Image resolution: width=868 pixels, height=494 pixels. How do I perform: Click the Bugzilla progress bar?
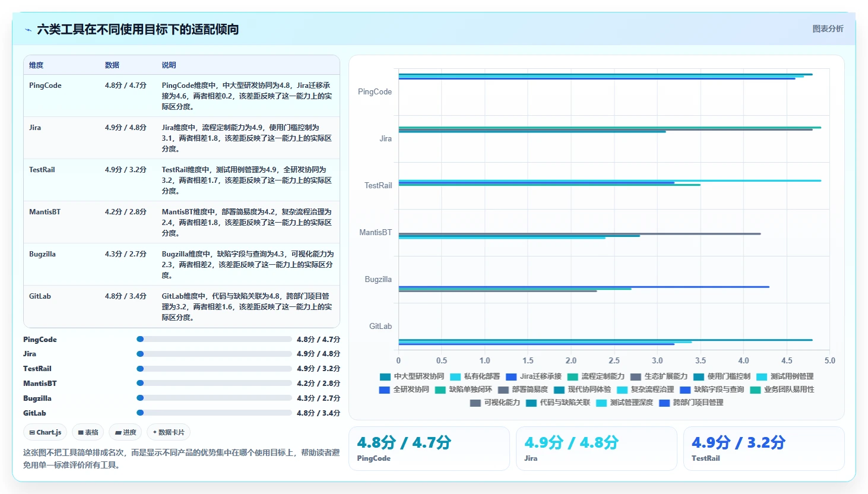tap(214, 398)
